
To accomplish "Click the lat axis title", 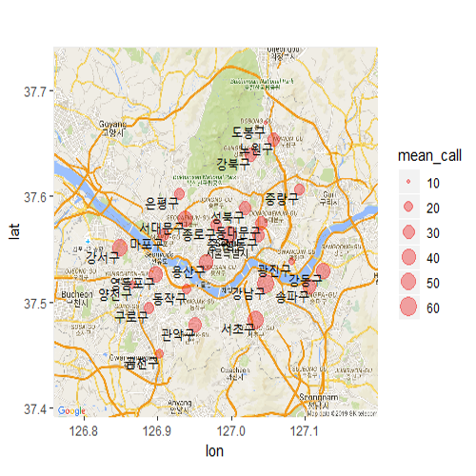I will tap(14, 231).
